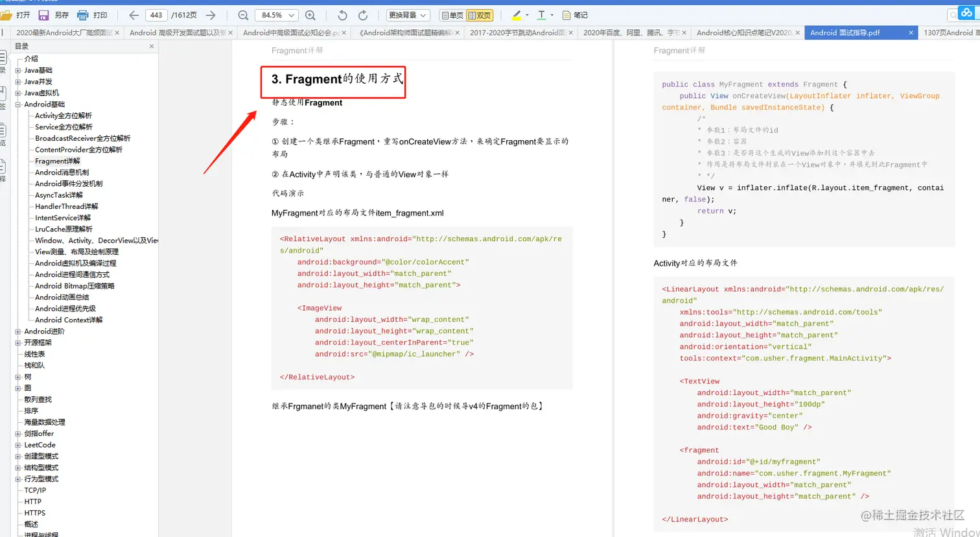
Task: Open the 更换背景 background dropdown
Action: (408, 15)
